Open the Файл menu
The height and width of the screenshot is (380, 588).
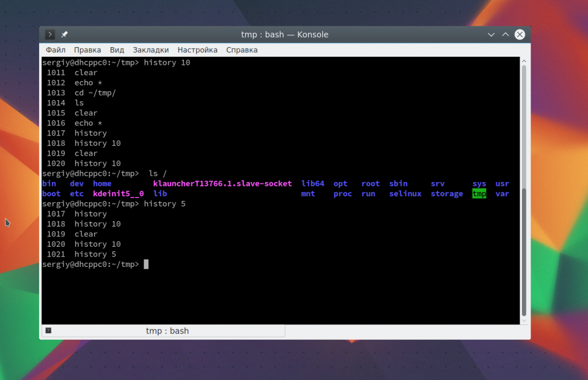pyautogui.click(x=56, y=50)
